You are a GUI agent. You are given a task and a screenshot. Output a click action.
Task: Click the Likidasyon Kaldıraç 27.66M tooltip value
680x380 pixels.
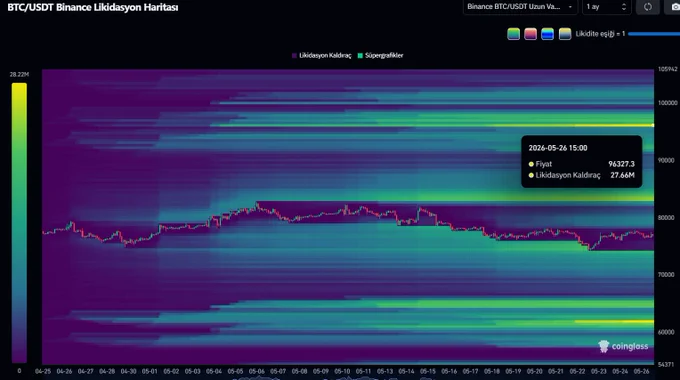click(x=622, y=175)
